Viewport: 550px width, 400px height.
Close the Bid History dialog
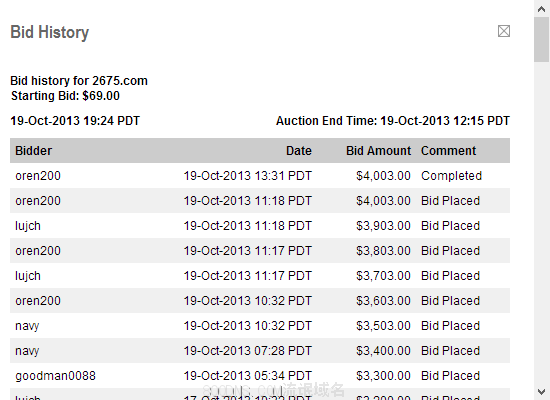tap(504, 31)
